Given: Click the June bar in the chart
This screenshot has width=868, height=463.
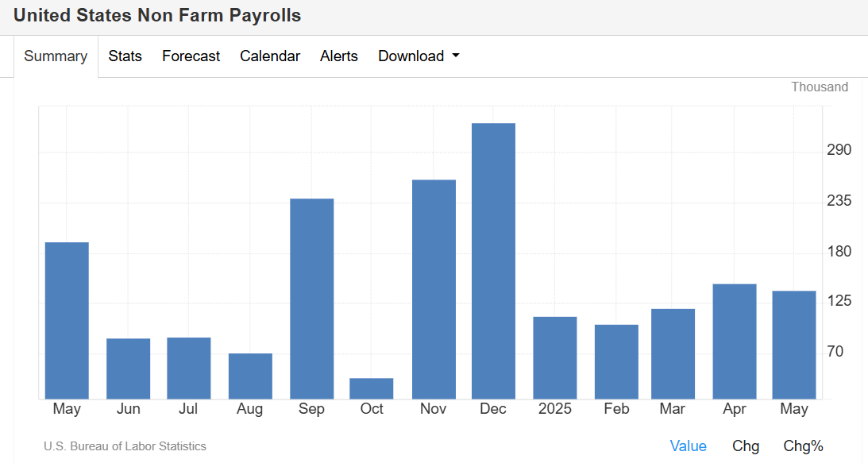Looking at the screenshot, I should tap(129, 368).
